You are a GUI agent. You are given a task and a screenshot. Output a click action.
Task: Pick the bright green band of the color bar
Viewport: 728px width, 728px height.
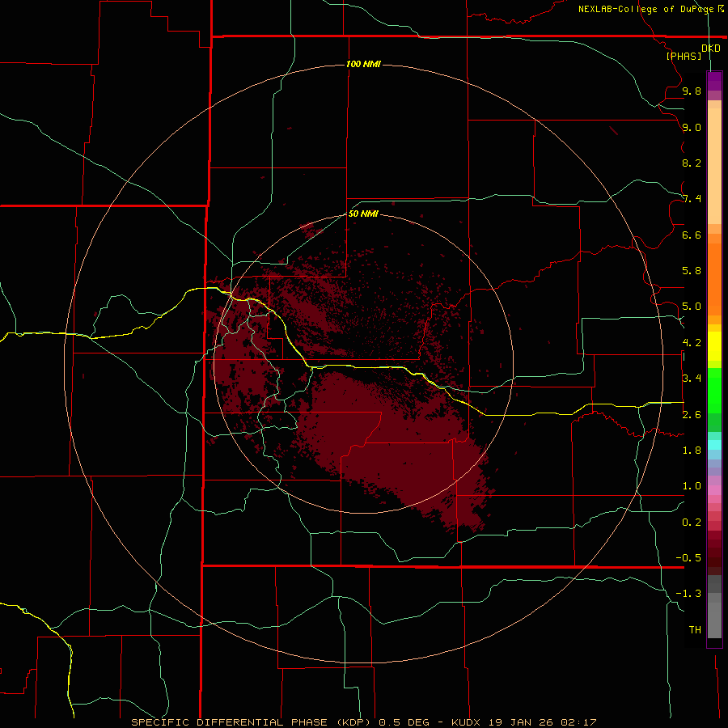click(714, 390)
